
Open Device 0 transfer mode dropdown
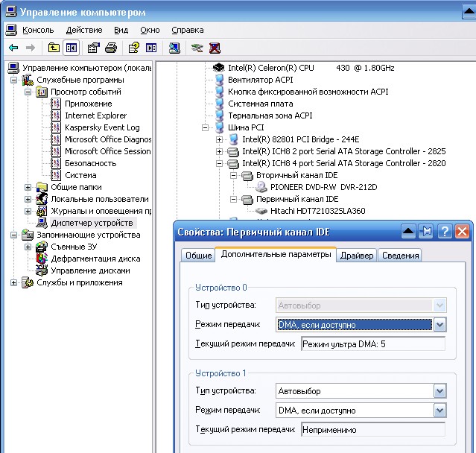click(439, 325)
